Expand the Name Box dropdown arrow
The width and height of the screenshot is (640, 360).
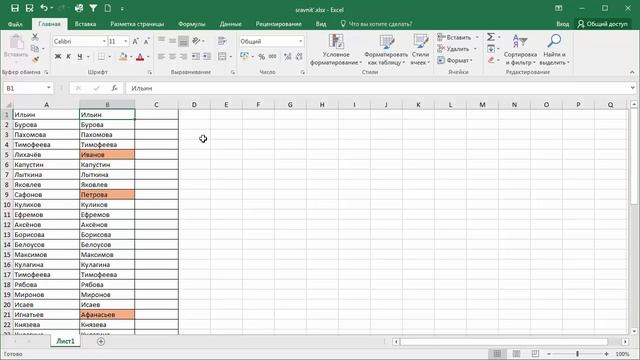[x=49, y=88]
